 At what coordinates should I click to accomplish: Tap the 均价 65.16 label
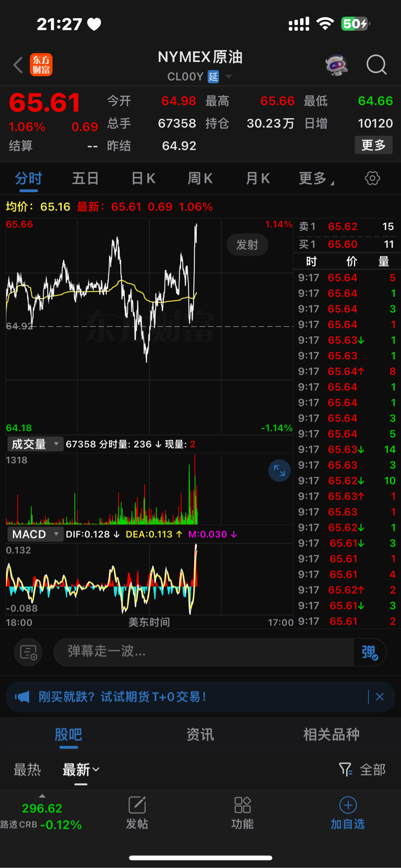click(38, 207)
